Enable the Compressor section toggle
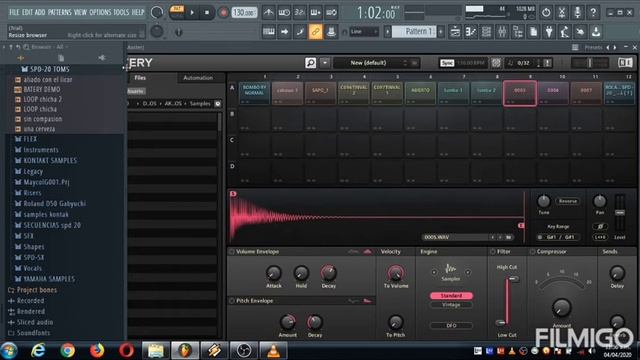Viewport: 640px width, 360px height. (x=532, y=252)
